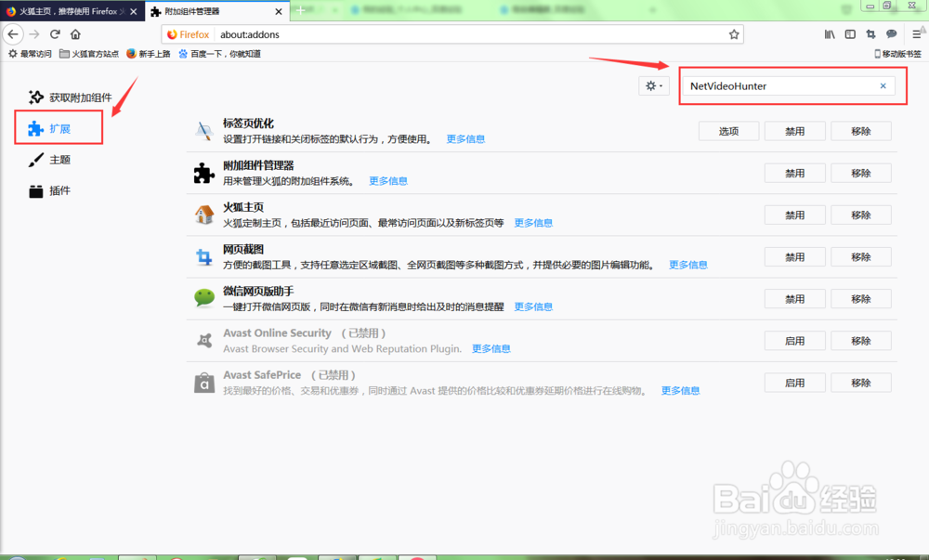Enable Avast SafePrice
The image size is (929, 560).
(x=795, y=384)
